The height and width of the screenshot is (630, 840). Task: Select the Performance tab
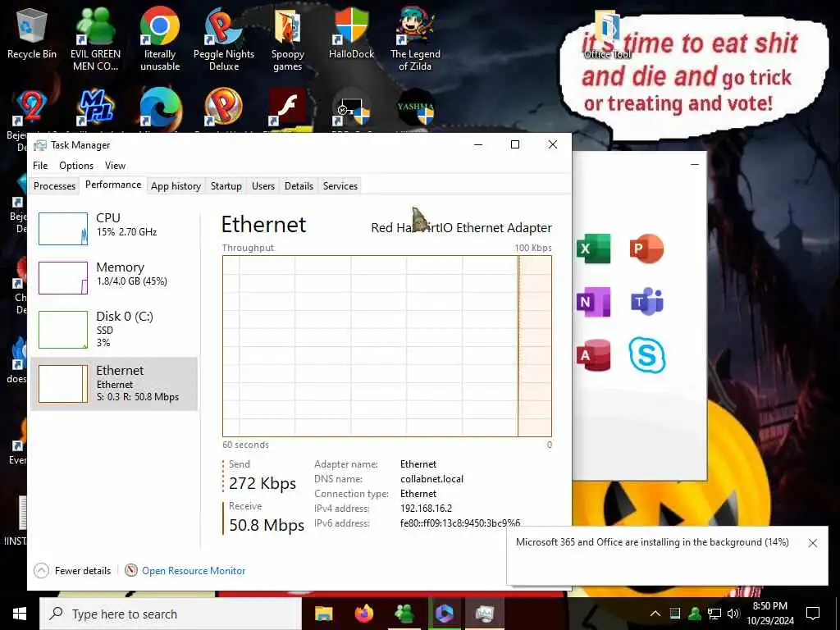[113, 185]
